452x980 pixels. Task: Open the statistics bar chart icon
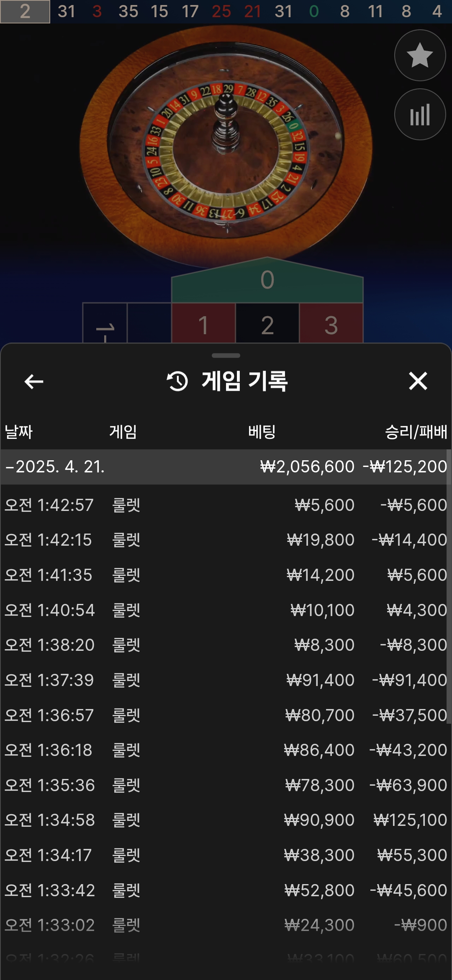point(420,114)
